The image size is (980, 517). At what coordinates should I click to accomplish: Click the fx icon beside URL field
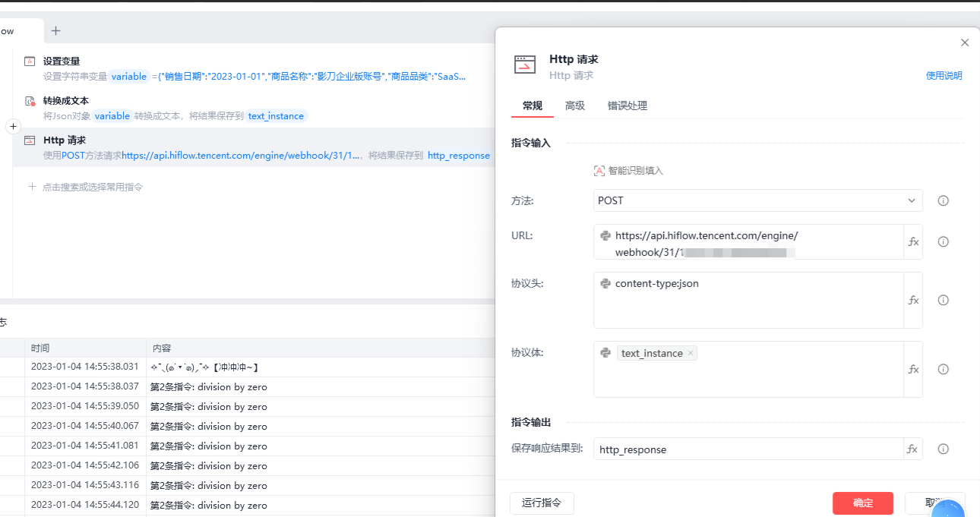pyautogui.click(x=913, y=241)
